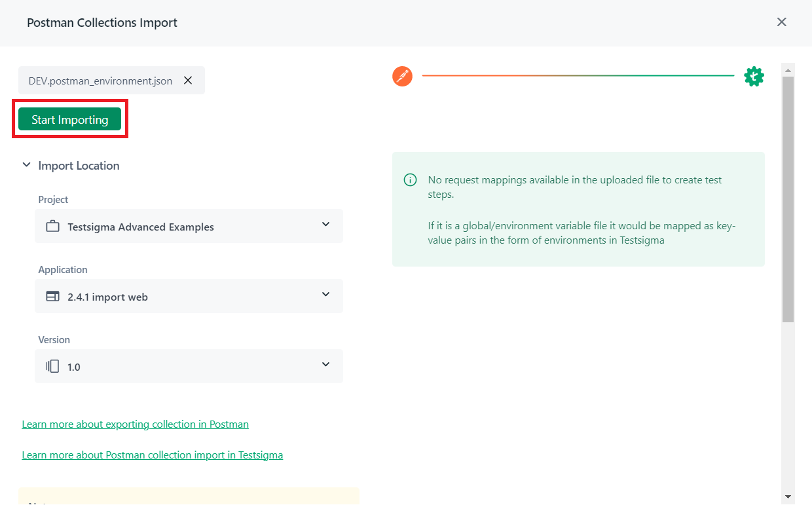Open the Application dropdown

[189, 296]
